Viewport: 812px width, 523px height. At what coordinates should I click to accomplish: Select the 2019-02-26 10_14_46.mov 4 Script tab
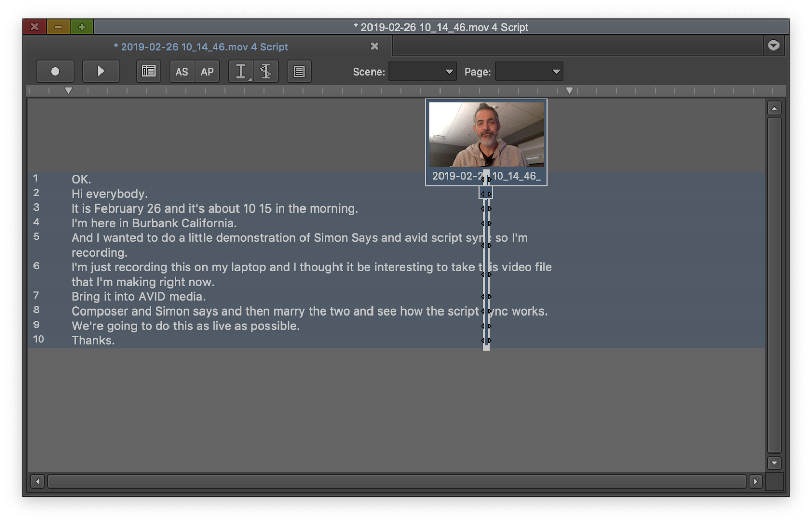(x=200, y=47)
